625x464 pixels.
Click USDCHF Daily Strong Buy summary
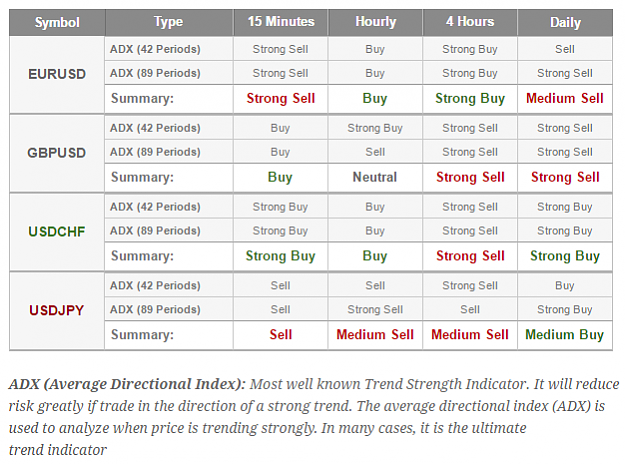pos(565,256)
